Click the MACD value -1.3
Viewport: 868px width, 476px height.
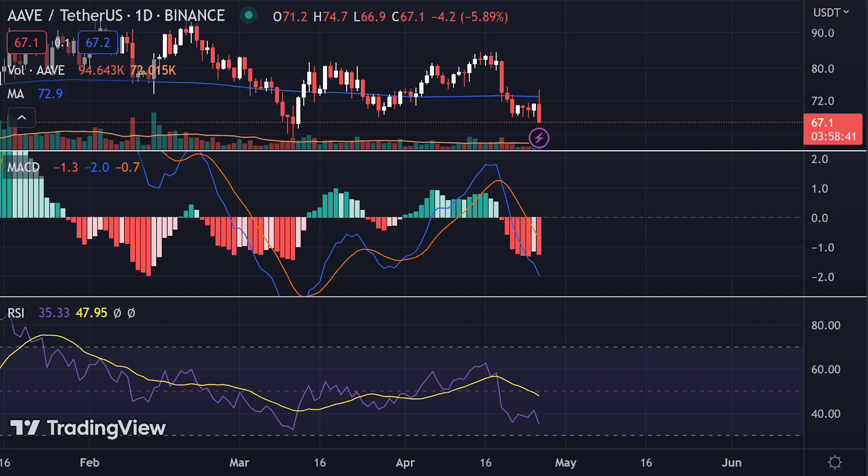click(66, 168)
